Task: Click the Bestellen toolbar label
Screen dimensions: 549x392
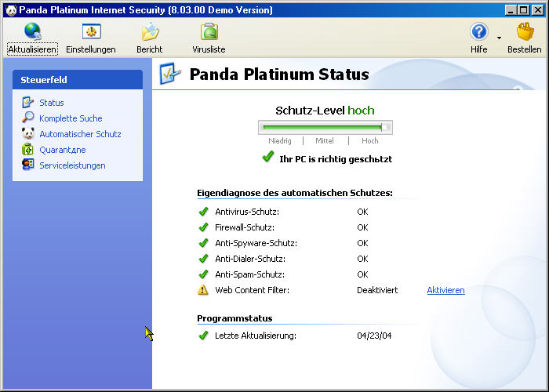Action: point(524,49)
